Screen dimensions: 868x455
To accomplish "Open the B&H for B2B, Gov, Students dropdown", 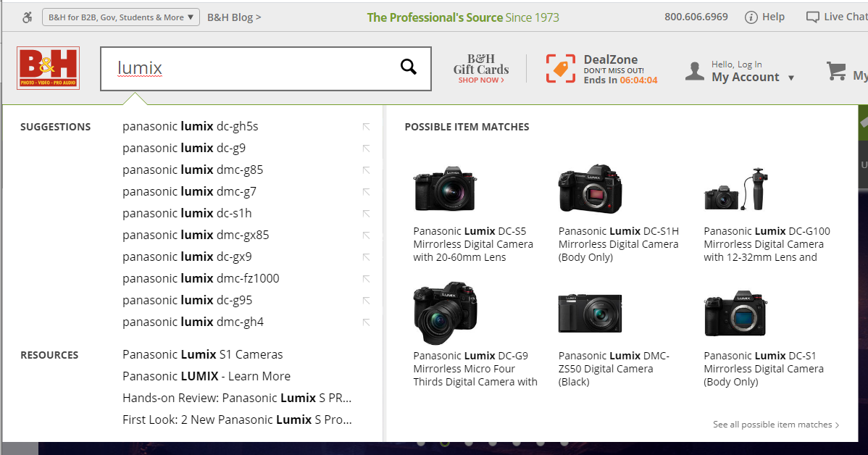I will [x=121, y=17].
